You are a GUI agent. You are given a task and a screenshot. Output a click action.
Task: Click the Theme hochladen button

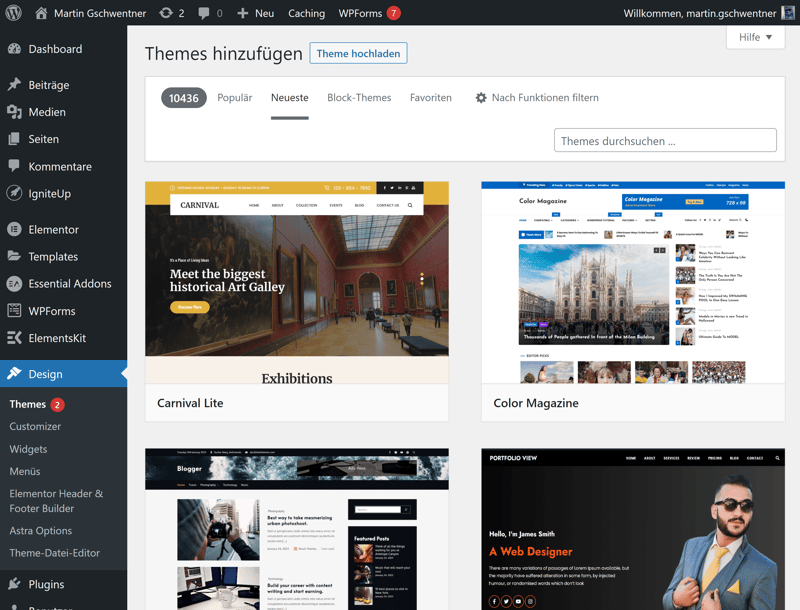358,53
